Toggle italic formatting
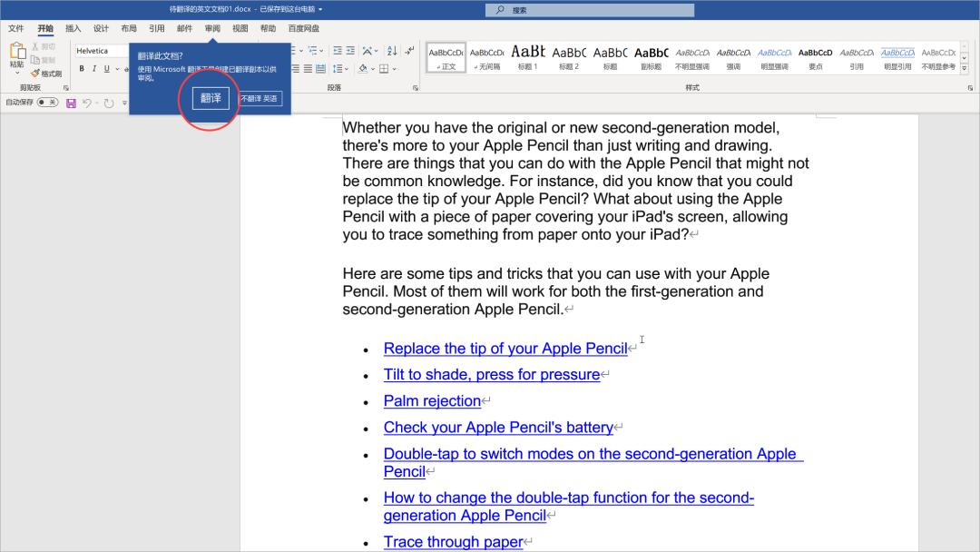Image resolution: width=980 pixels, height=552 pixels. [x=93, y=69]
